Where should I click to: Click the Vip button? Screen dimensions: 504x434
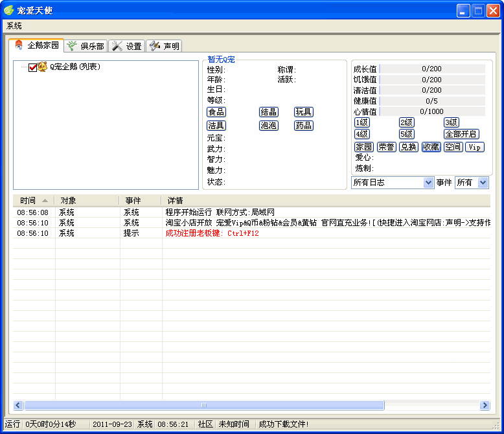click(474, 147)
